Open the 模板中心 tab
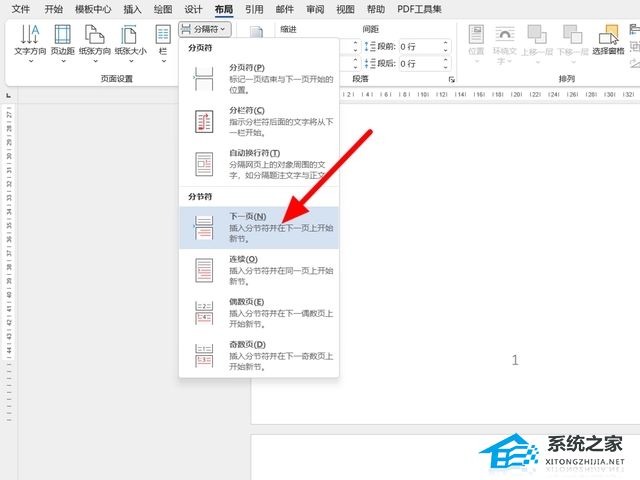The image size is (640, 480). (93, 9)
